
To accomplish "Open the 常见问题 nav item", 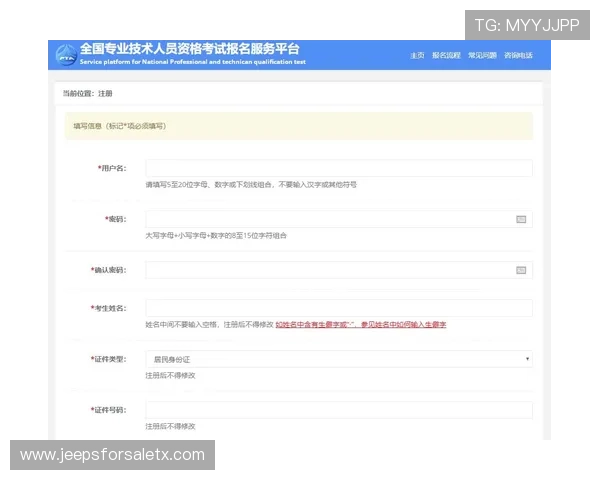I will [482, 56].
